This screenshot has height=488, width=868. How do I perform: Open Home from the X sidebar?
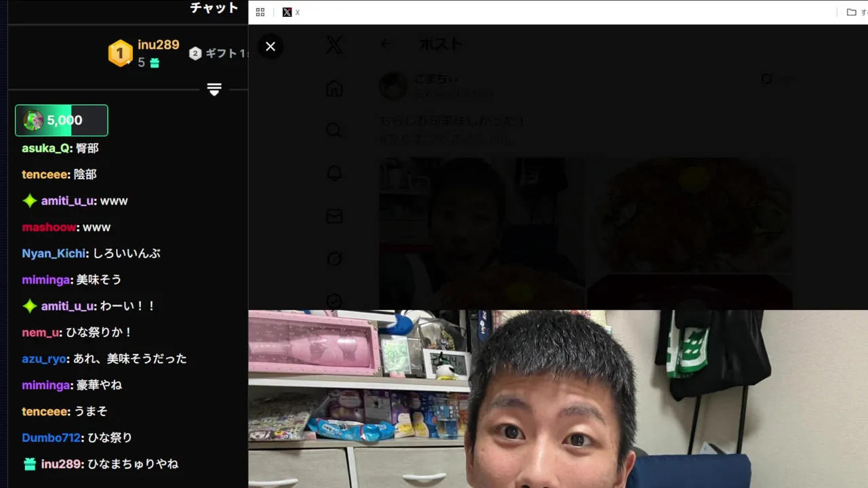(x=334, y=88)
